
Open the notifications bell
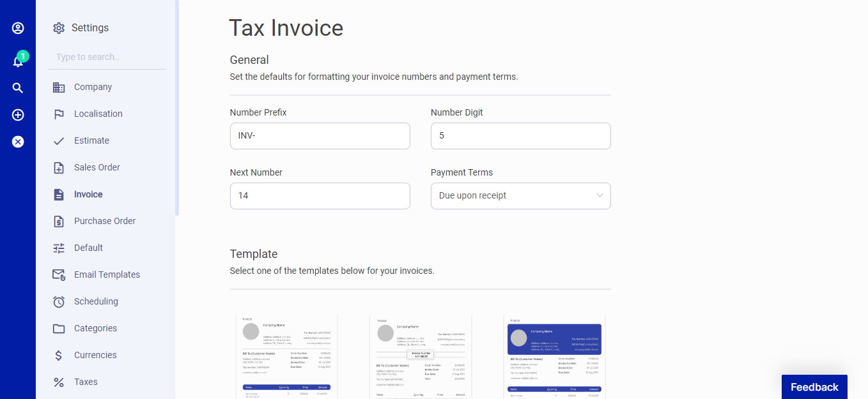(18, 62)
